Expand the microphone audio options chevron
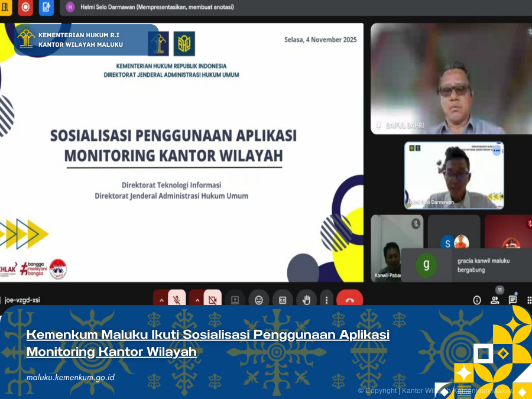 161,299
